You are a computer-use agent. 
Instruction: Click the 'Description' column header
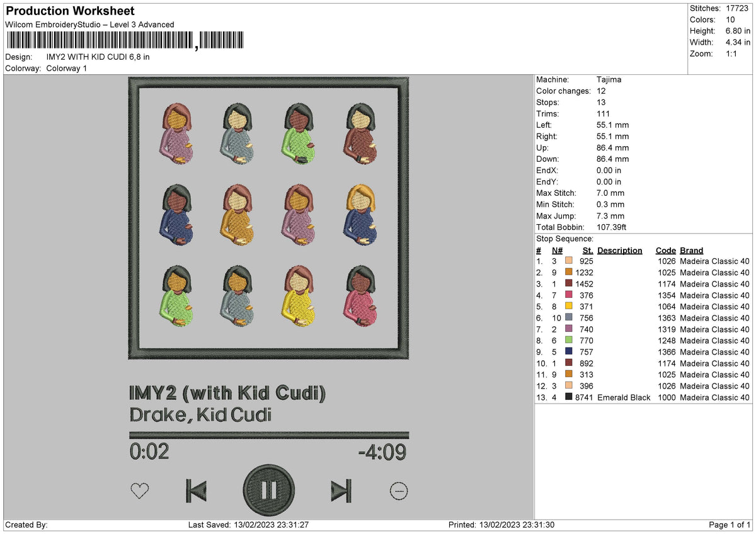point(620,250)
